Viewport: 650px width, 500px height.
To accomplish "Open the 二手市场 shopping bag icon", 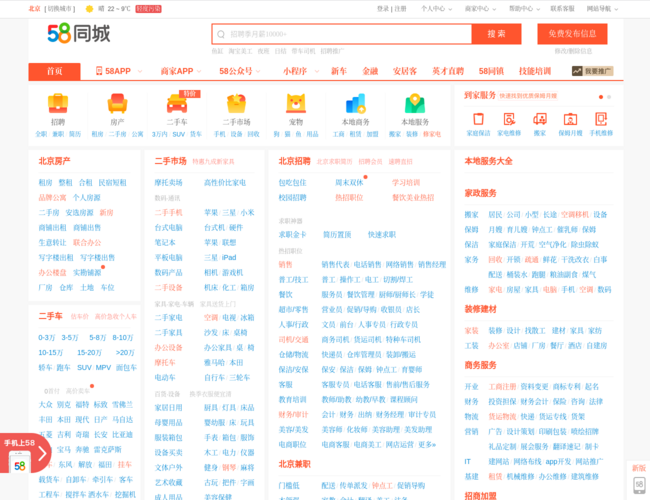I will pos(237,103).
